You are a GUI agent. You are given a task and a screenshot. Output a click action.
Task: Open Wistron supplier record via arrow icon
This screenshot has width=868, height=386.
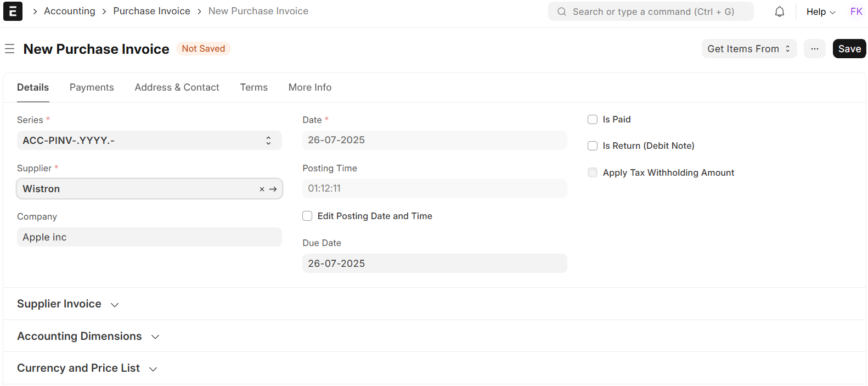tap(273, 189)
